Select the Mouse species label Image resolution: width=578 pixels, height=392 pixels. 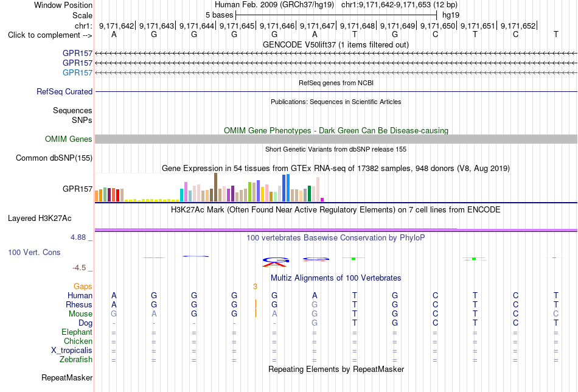click(x=80, y=314)
